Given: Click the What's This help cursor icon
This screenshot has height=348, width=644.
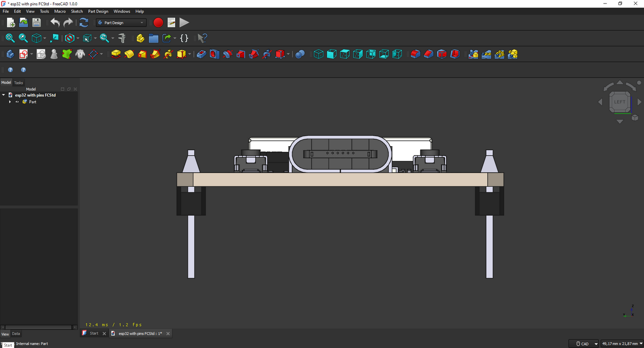Looking at the screenshot, I should pos(202,38).
